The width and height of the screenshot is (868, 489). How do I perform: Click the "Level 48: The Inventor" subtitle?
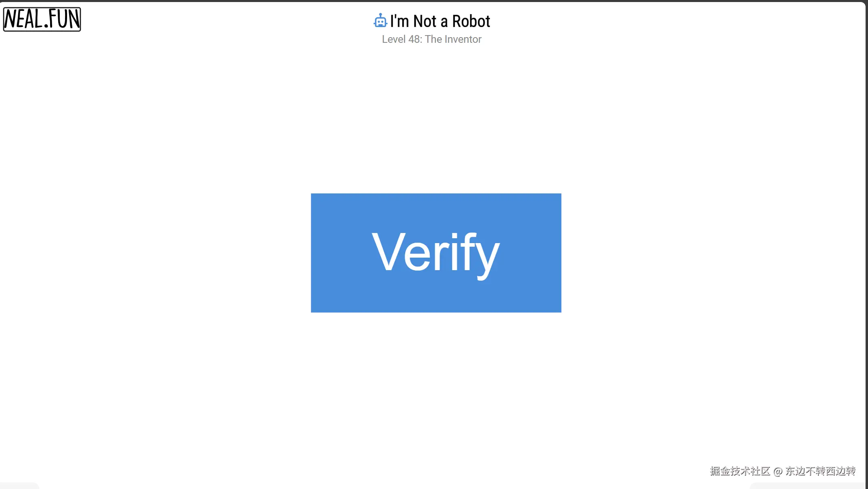(x=431, y=39)
